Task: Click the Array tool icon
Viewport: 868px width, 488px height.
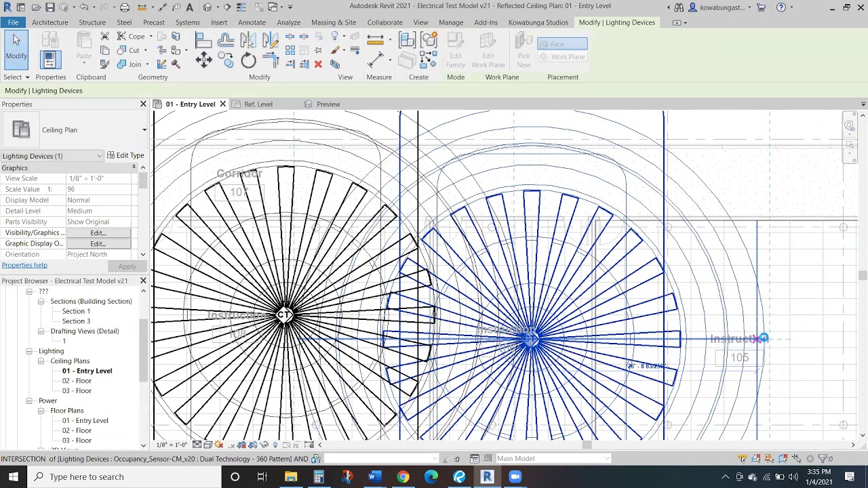Action: point(290,50)
